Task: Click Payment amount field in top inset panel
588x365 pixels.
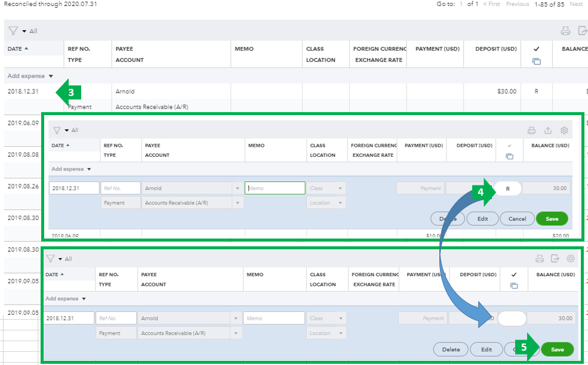Action: click(420, 188)
